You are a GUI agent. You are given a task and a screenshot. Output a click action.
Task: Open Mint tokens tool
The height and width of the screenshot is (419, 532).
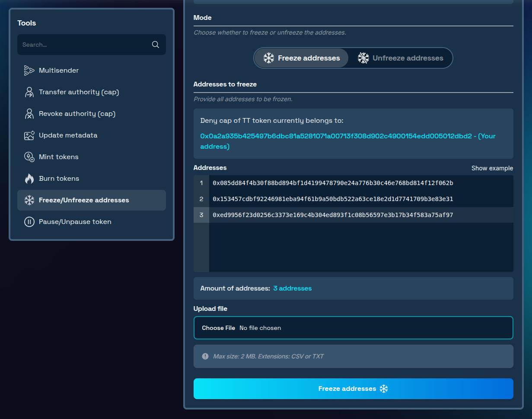(92, 157)
